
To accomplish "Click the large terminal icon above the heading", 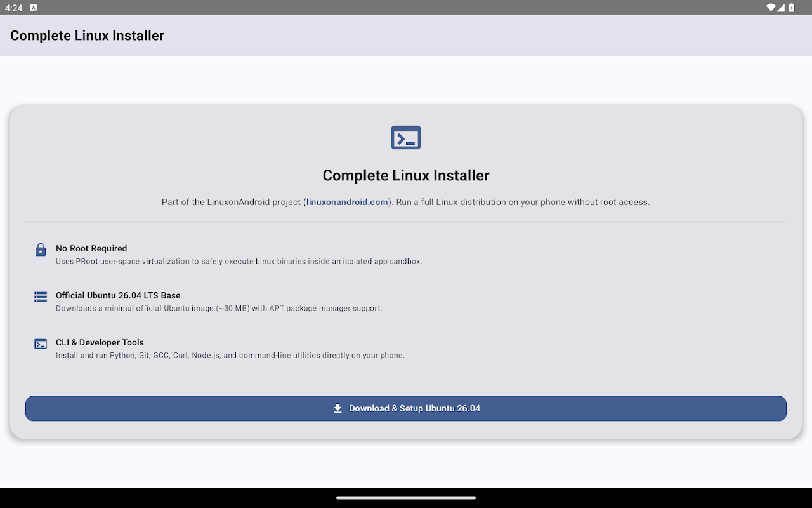I will [x=406, y=137].
